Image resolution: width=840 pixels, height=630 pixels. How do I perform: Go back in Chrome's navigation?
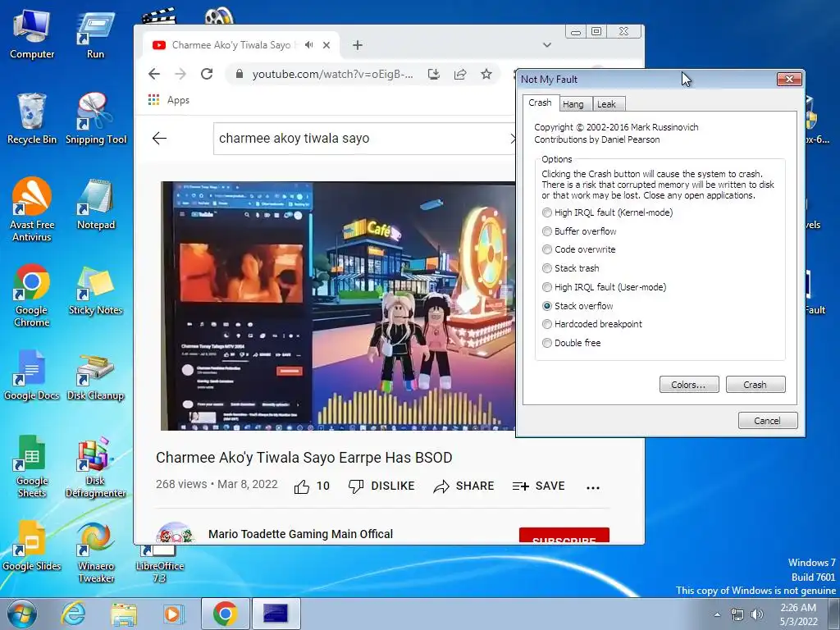pyautogui.click(x=154, y=74)
